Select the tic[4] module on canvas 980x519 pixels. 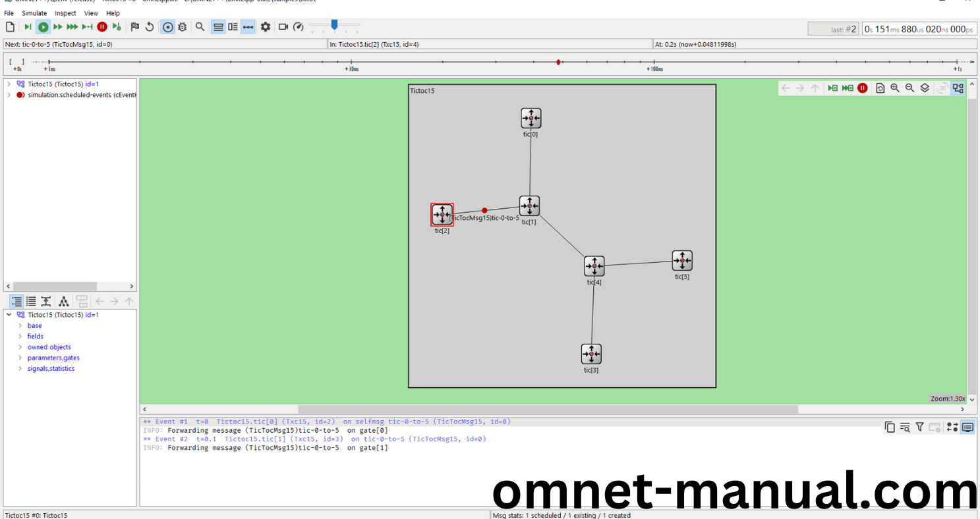(594, 266)
